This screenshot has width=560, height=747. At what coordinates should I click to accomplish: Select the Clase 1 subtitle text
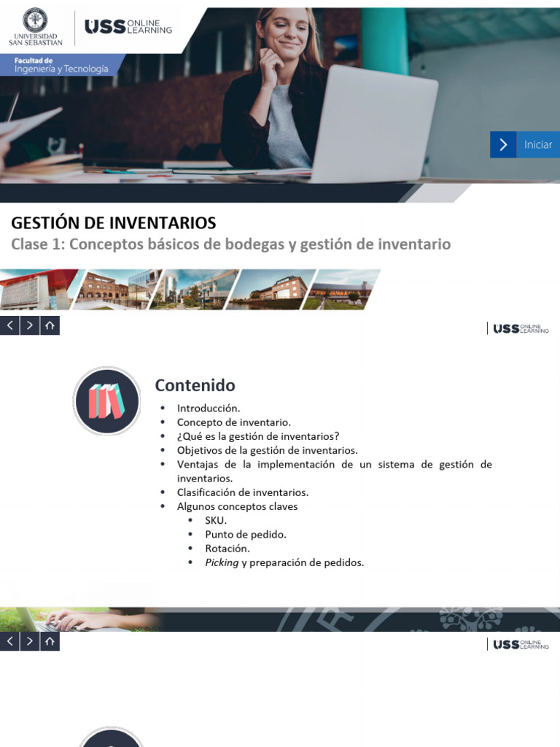click(x=231, y=244)
